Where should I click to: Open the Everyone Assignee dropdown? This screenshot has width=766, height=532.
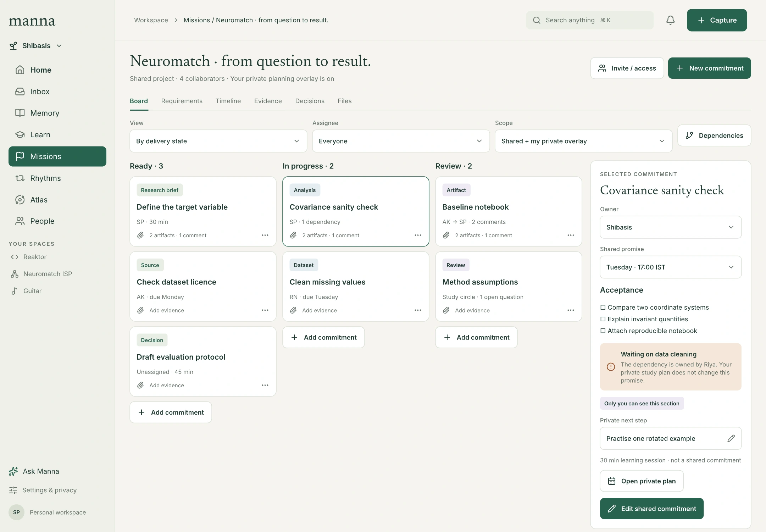coord(401,141)
